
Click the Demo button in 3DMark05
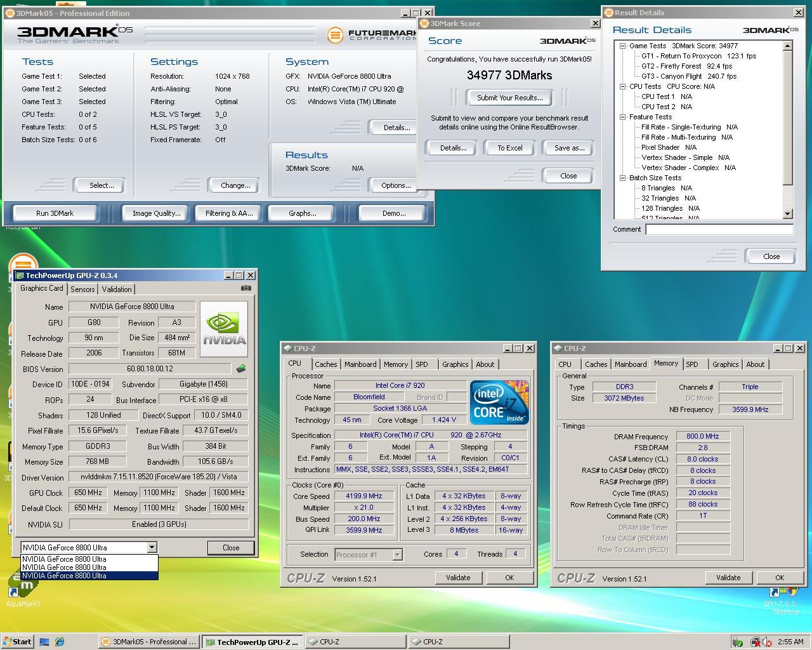[x=394, y=213]
